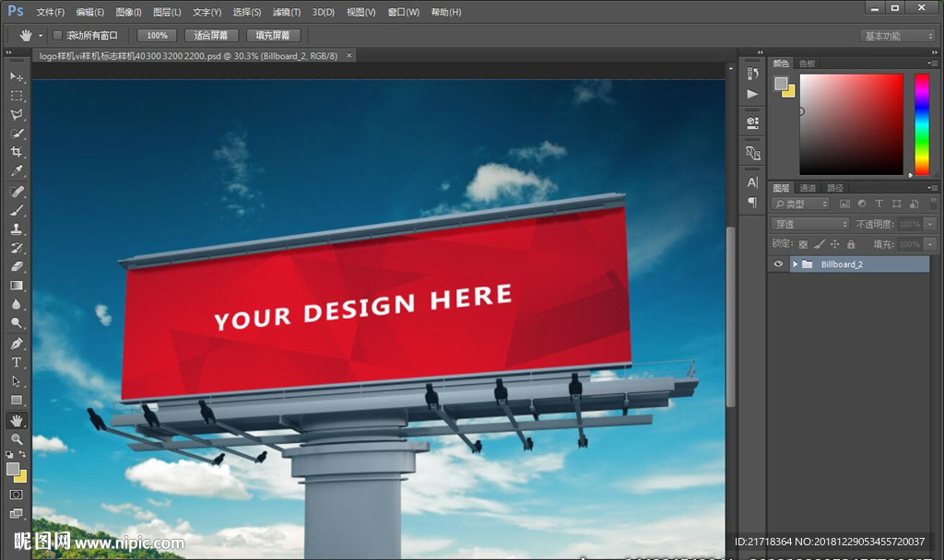Image resolution: width=944 pixels, height=560 pixels.
Task: Click the rainbow hue spectrum strip
Action: pyautogui.click(x=921, y=123)
